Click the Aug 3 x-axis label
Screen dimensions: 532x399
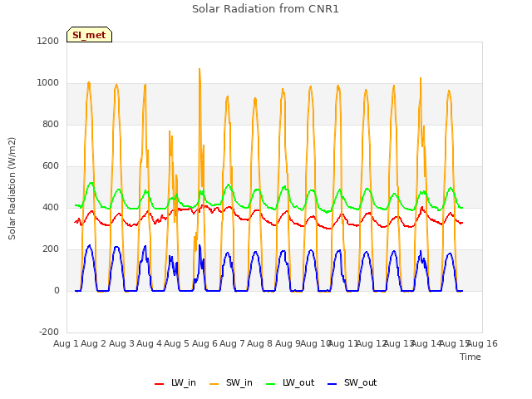pos(121,343)
